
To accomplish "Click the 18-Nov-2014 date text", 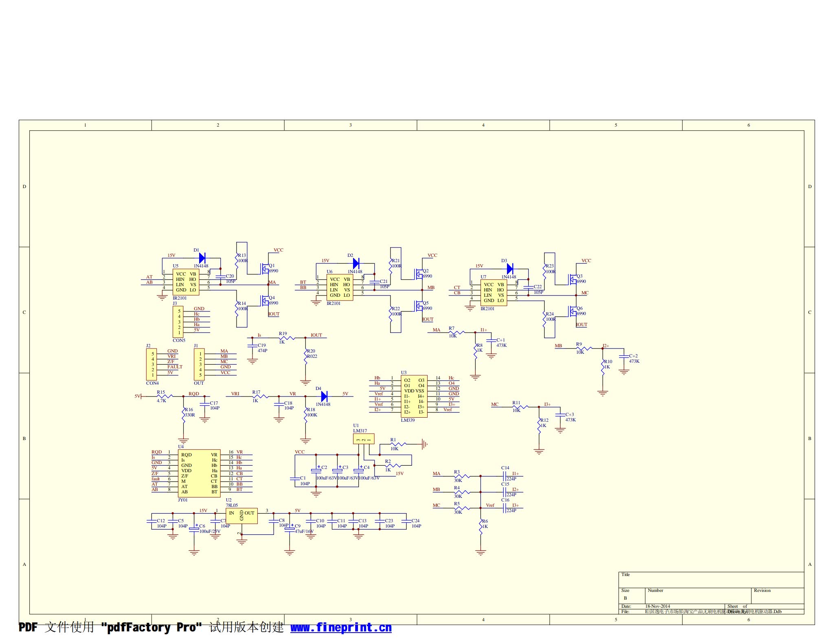I will pos(658,606).
